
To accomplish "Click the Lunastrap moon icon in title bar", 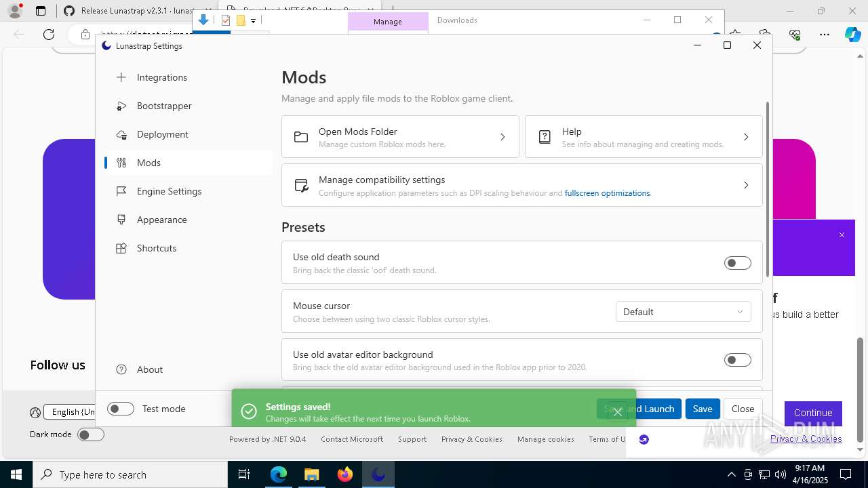I will click(106, 45).
